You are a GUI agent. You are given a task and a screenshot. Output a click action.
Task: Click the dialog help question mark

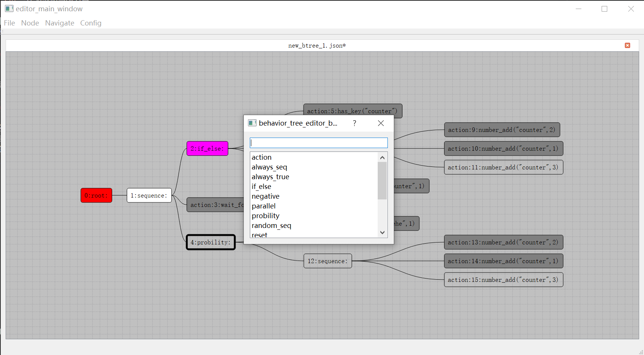(354, 123)
